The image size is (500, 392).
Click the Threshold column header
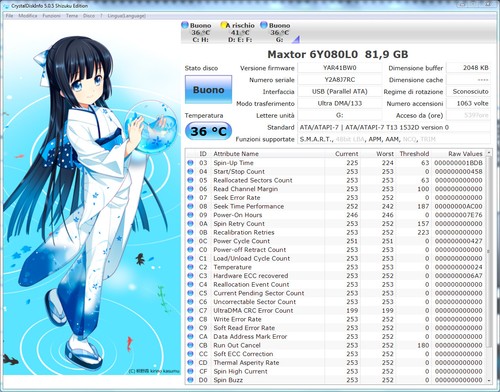pos(414,154)
